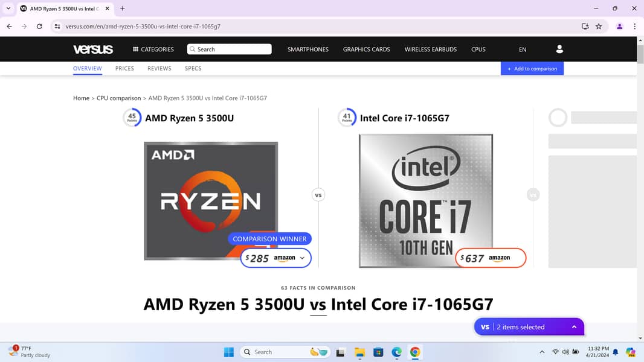Image resolution: width=644 pixels, height=362 pixels.
Task: Open Task View from taskbar
Action: tap(341, 352)
